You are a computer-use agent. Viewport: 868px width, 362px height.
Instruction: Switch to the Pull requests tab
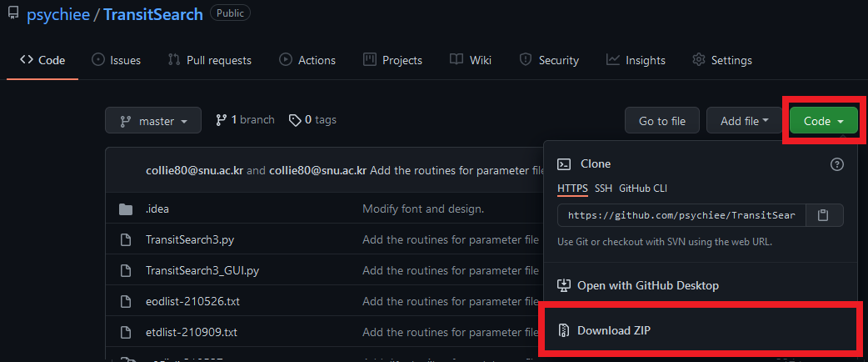(x=209, y=60)
